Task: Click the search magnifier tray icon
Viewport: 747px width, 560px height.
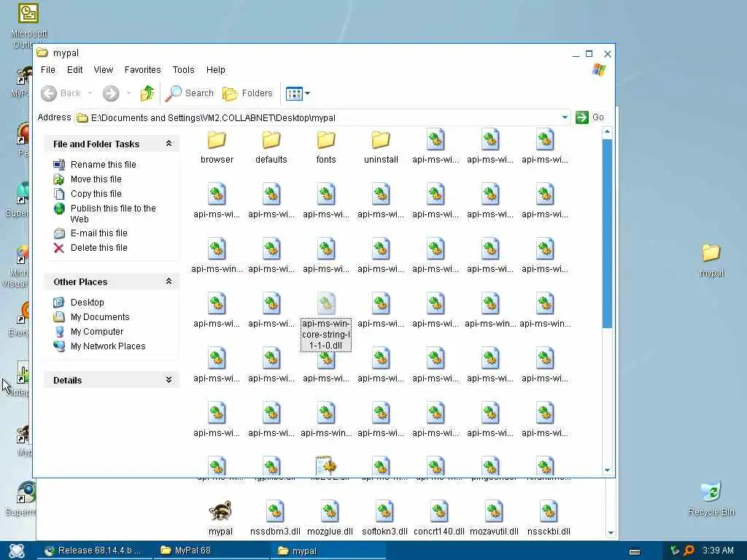Action: pos(689,551)
